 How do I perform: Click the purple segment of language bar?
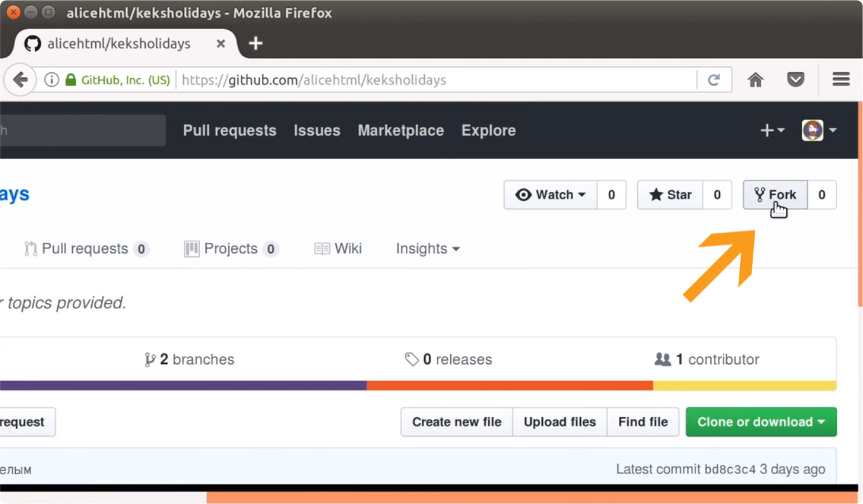click(183, 385)
